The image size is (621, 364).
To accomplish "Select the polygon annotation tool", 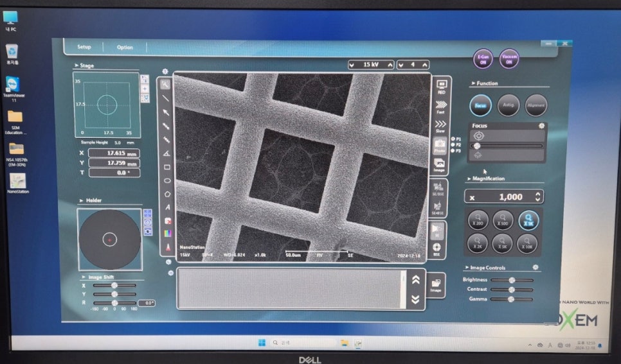I will click(x=167, y=194).
